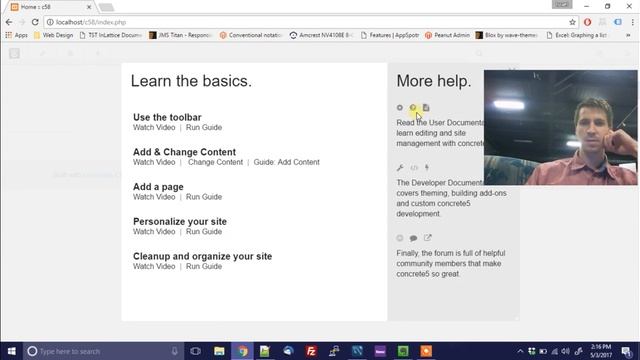Click Watch Video under Cleanup and organize

154,266
